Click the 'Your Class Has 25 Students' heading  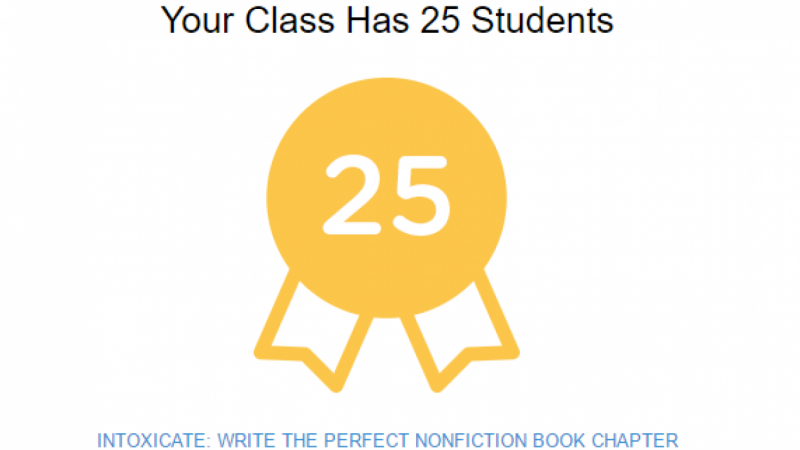(387, 20)
